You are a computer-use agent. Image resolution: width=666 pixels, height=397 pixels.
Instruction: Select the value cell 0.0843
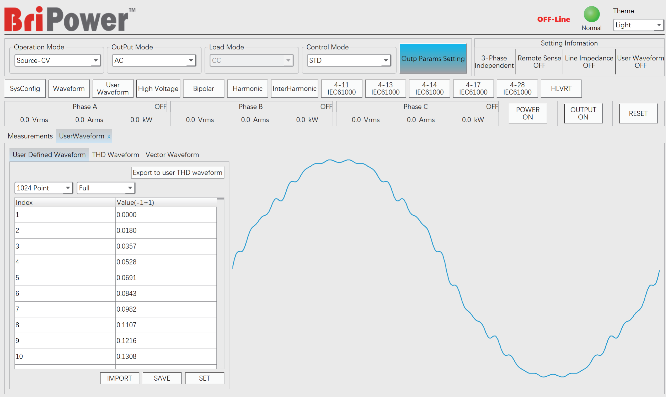click(166, 293)
